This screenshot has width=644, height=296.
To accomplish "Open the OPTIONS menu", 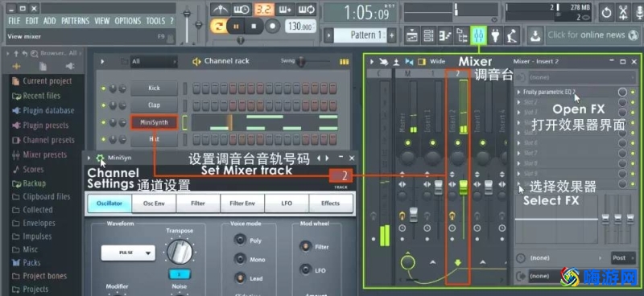I will (128, 21).
